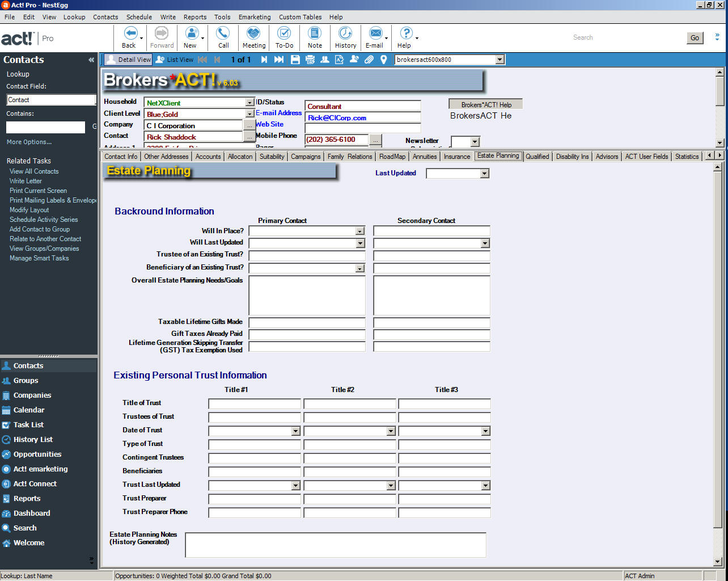The height and width of the screenshot is (581, 728).
Task: Click Schedule Activity Series link
Action: pyautogui.click(x=44, y=220)
